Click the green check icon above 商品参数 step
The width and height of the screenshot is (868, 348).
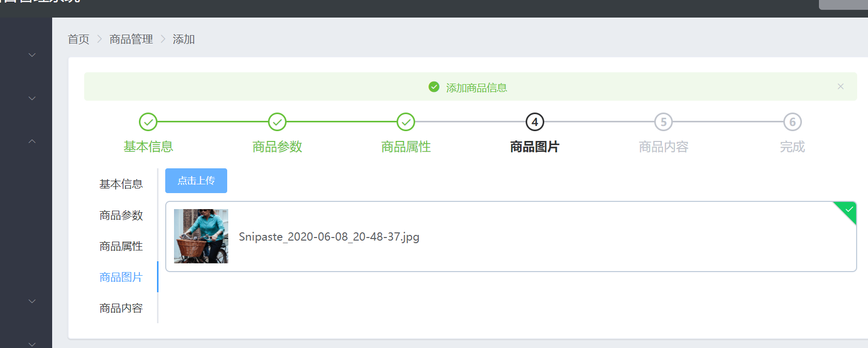[x=277, y=122]
